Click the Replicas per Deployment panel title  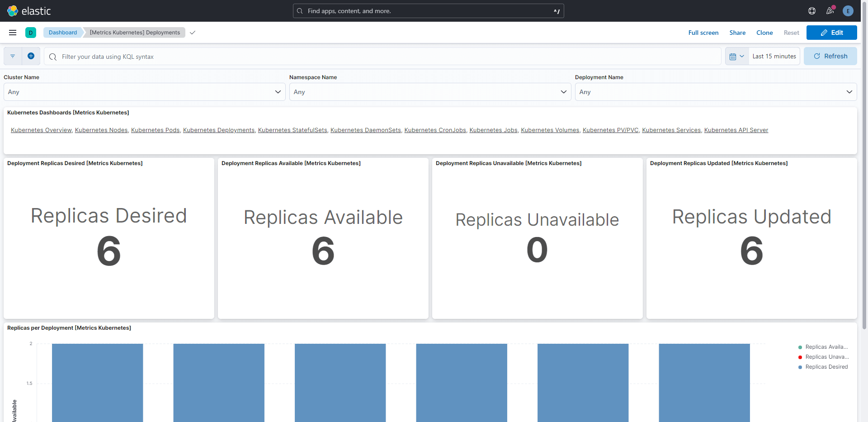pyautogui.click(x=69, y=328)
